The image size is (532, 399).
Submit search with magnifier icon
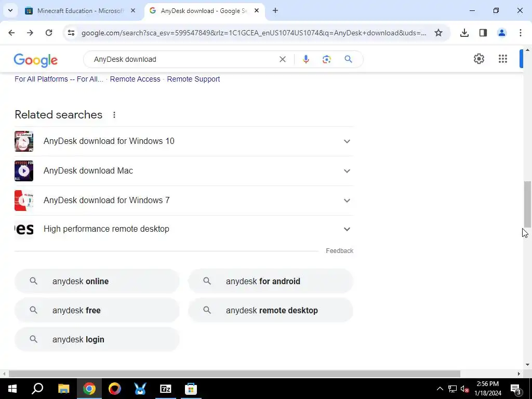click(349, 59)
